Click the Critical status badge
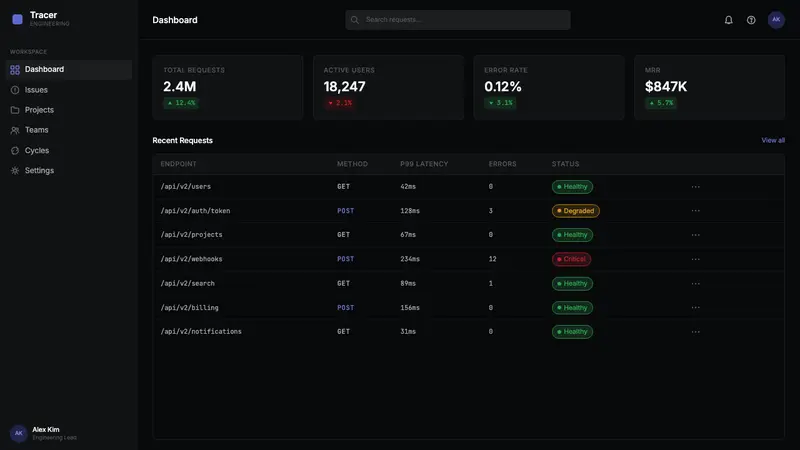This screenshot has height=450, width=800. 571,259
